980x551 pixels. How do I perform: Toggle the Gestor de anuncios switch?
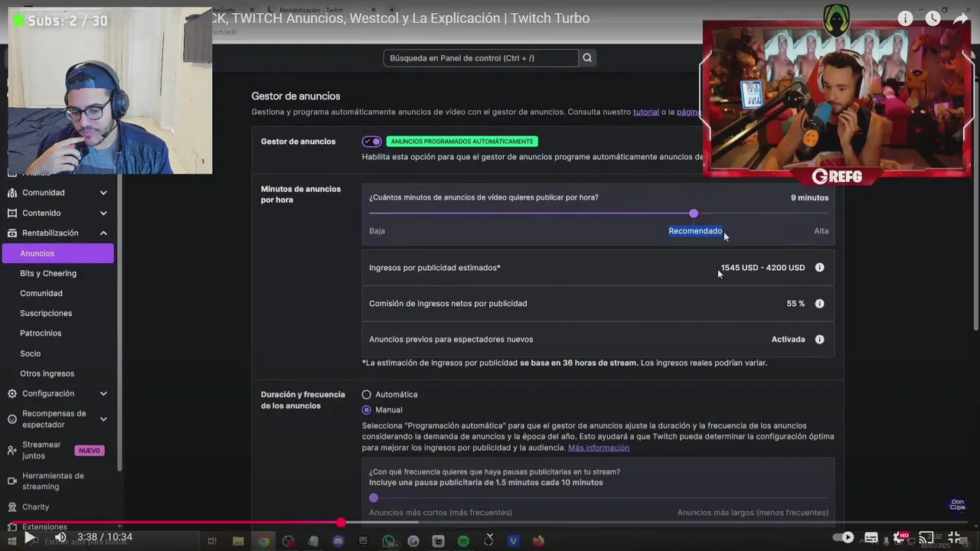[372, 142]
